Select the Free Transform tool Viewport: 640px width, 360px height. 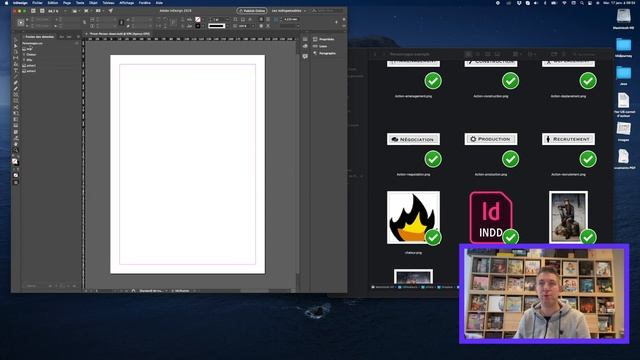(16, 113)
